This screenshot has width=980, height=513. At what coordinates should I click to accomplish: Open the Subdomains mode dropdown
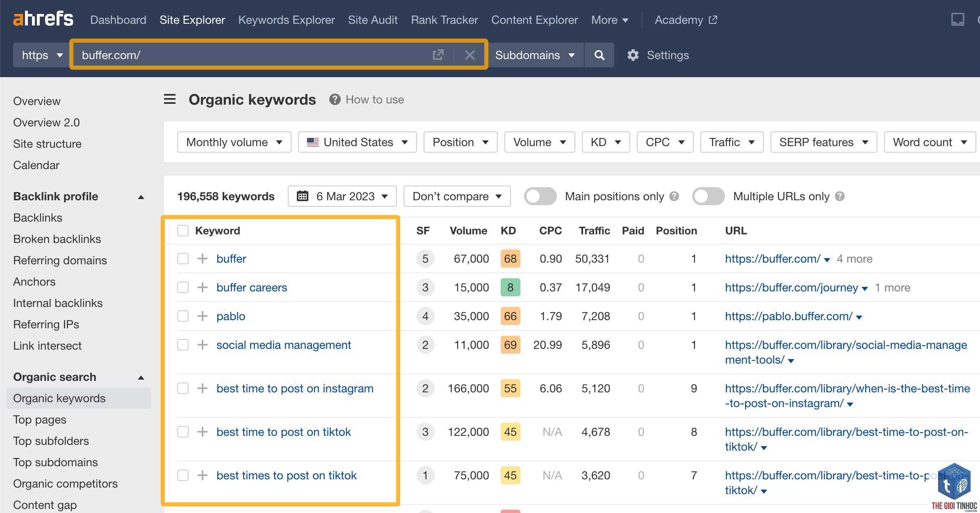click(x=535, y=55)
